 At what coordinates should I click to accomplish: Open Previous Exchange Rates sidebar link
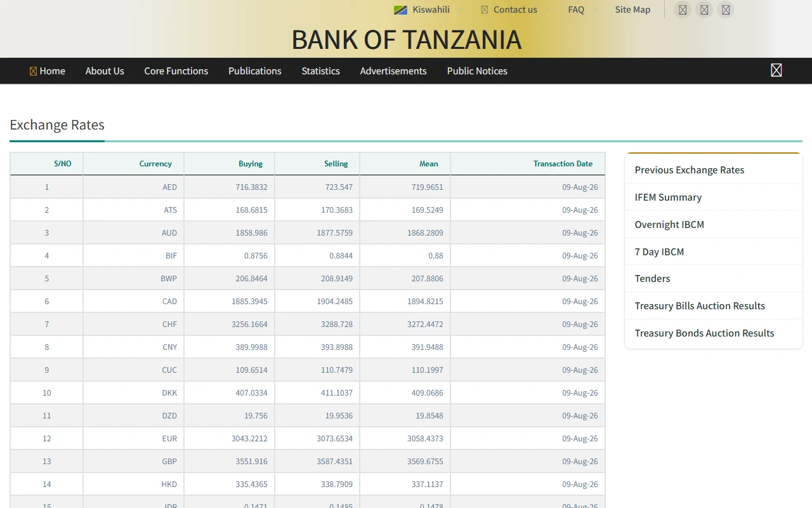coord(690,170)
